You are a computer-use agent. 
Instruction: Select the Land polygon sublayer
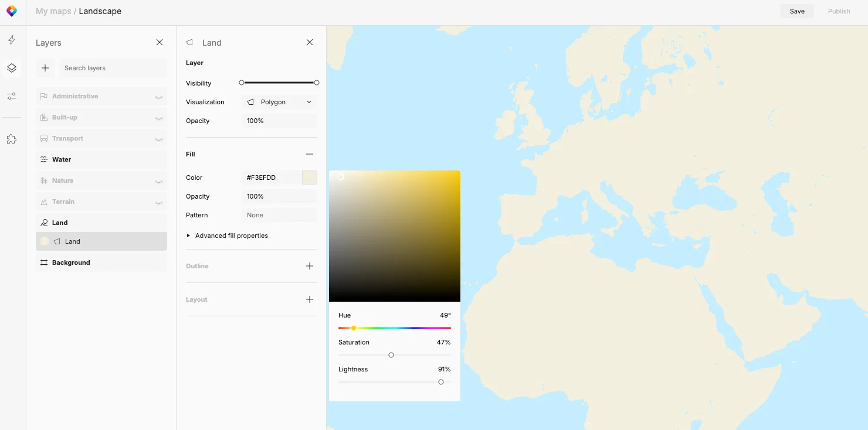pyautogui.click(x=101, y=241)
